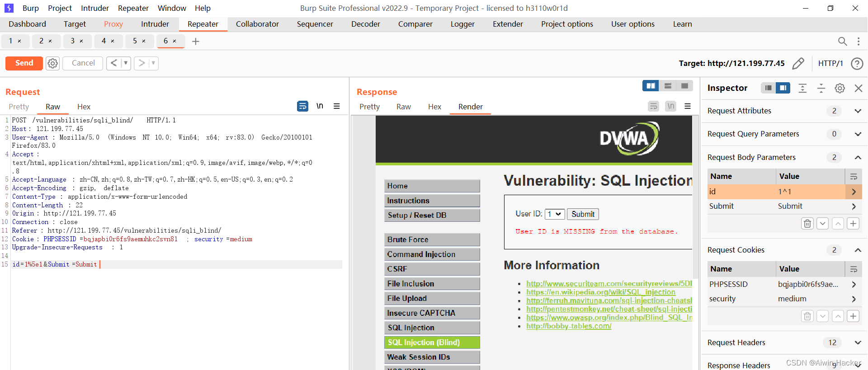The width and height of the screenshot is (868, 370).
Task: Select the HTTP/1 protocol label
Action: [x=830, y=63]
